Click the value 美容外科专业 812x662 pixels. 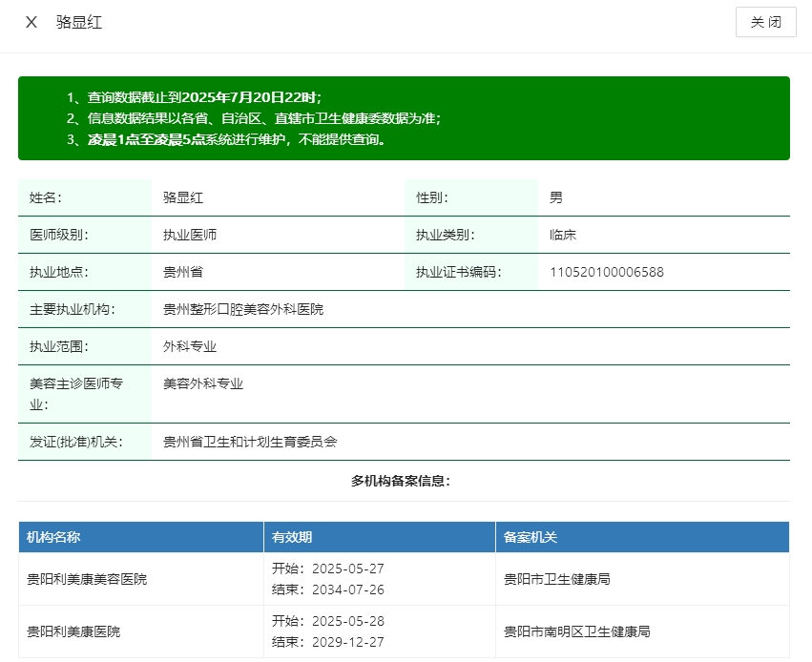(203, 384)
